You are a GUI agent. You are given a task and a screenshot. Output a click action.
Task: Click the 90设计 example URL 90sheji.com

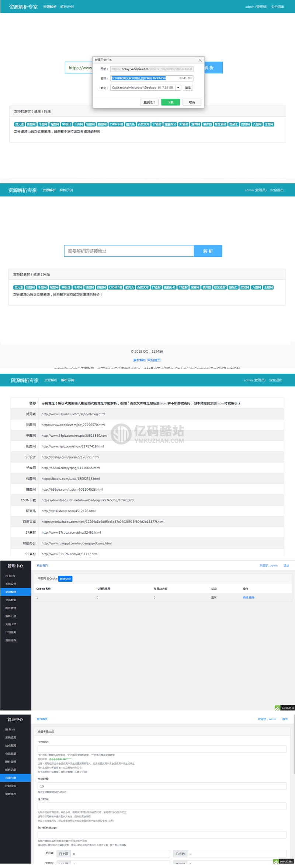[x=70, y=457]
